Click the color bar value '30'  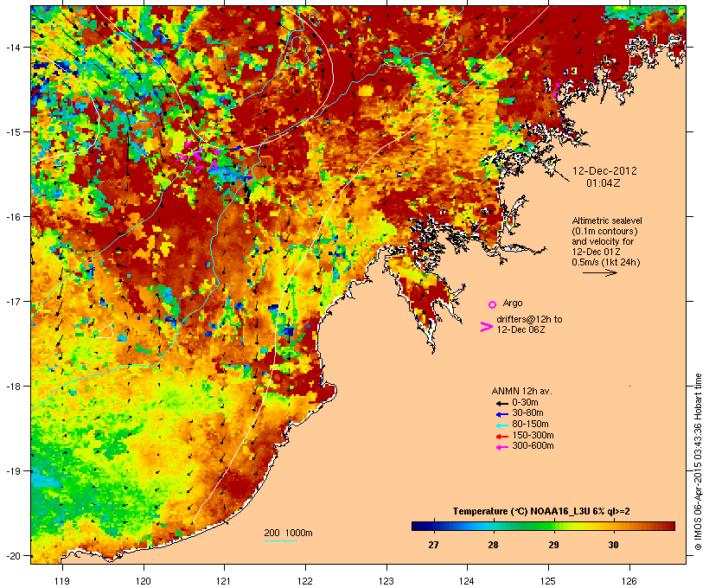click(x=613, y=545)
